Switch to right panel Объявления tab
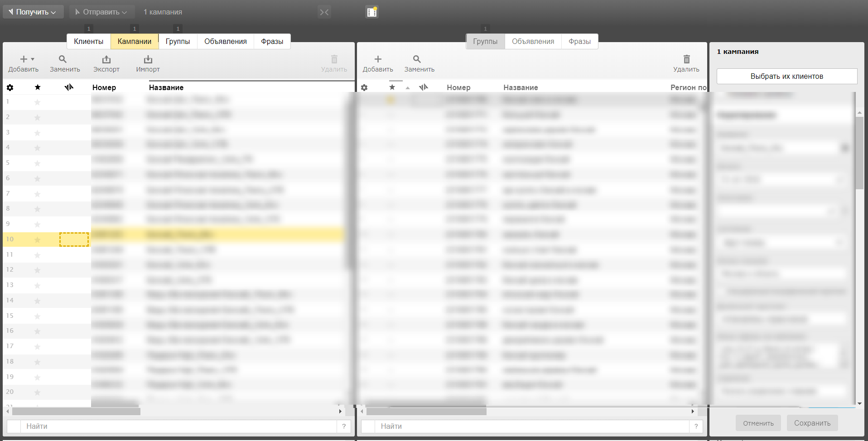The width and height of the screenshot is (868, 441). (x=533, y=41)
